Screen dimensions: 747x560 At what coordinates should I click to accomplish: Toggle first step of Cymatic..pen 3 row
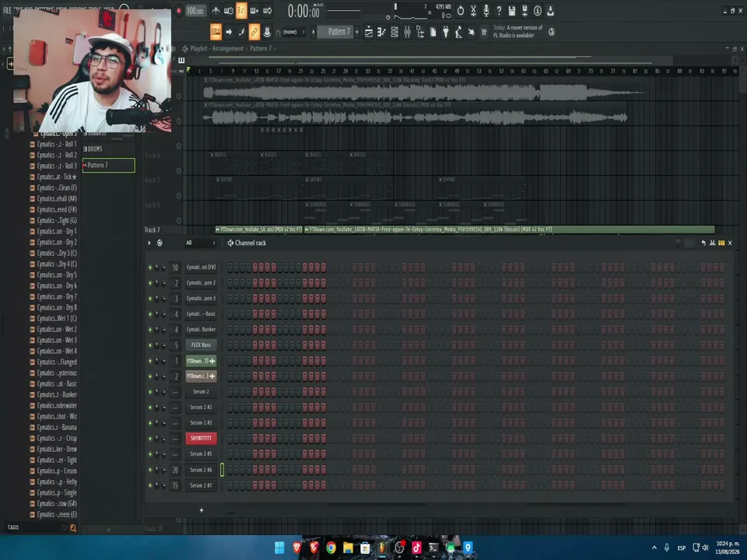(x=230, y=299)
